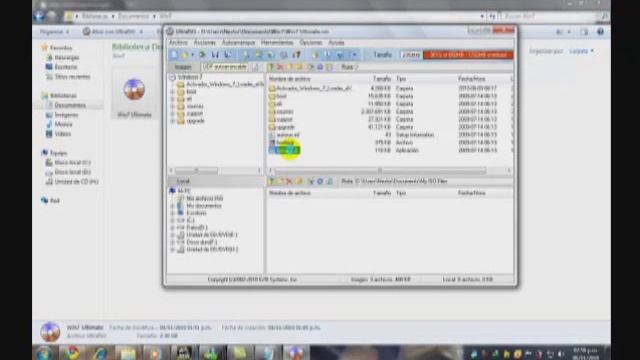
Task: Click the New image icon in UltraISO toolbar
Action: pyautogui.click(x=175, y=55)
